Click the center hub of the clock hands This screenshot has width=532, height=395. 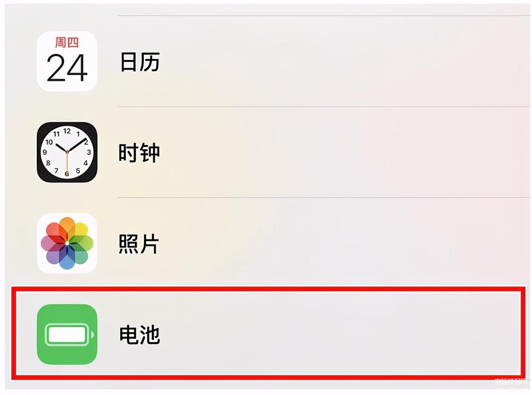pos(67,152)
